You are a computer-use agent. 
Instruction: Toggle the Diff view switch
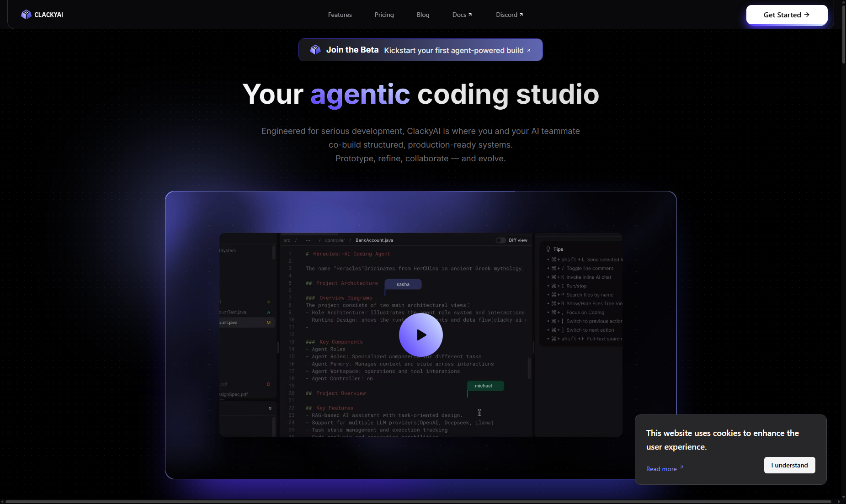(x=500, y=240)
